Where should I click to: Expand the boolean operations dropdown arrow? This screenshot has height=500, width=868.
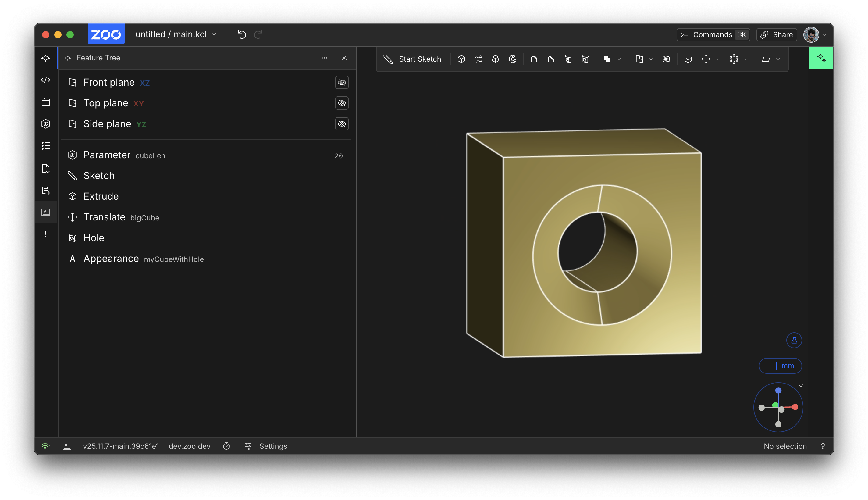pyautogui.click(x=618, y=59)
